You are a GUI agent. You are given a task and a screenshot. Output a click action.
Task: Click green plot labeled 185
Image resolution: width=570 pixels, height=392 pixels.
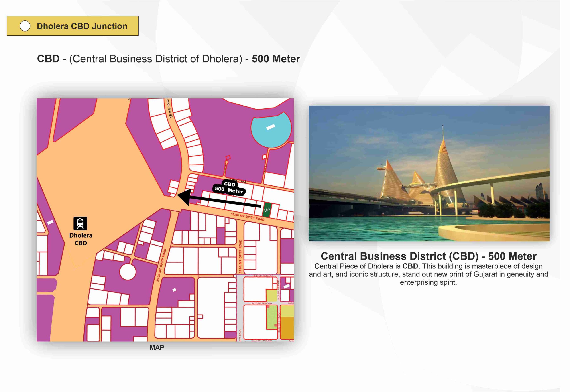pos(267,210)
